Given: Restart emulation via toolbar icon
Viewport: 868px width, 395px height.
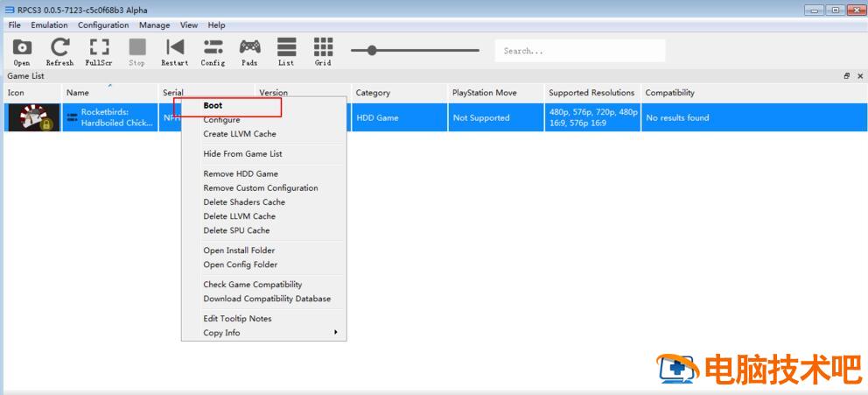Looking at the screenshot, I should [175, 52].
